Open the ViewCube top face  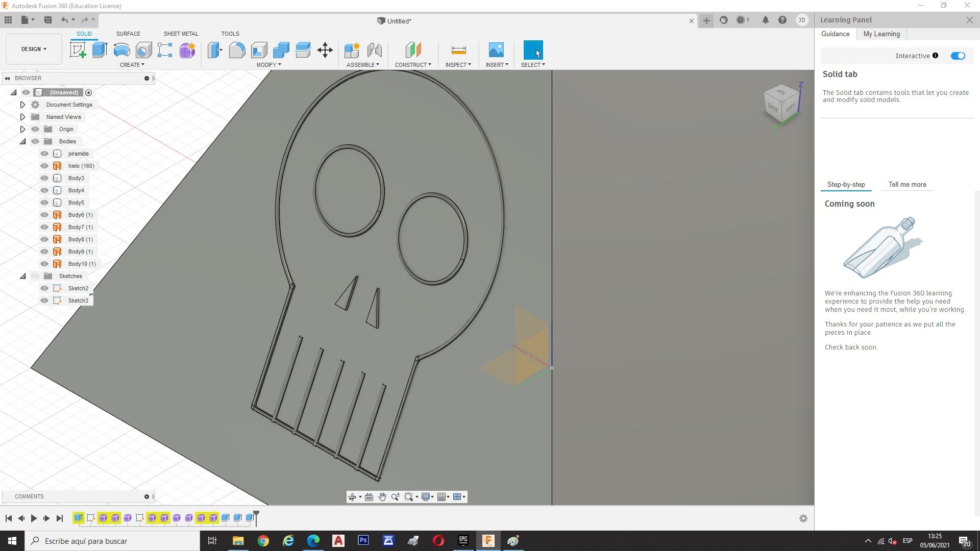point(781,92)
